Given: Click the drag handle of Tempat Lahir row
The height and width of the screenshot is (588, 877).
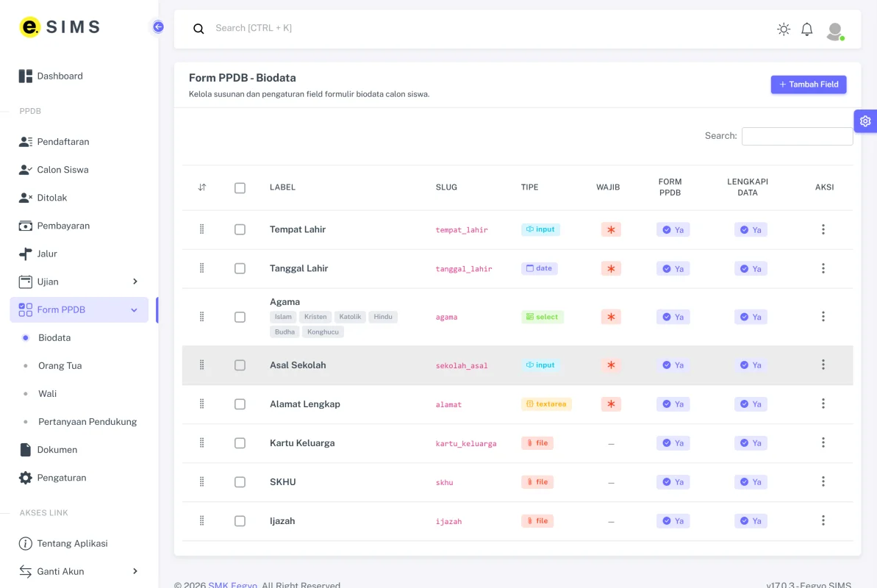Looking at the screenshot, I should (202, 229).
